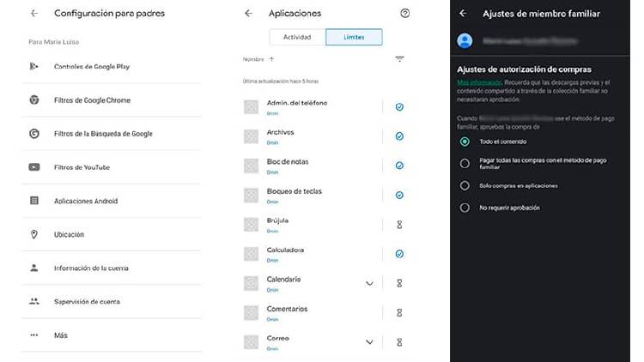The image size is (644, 362).
Task: Select 'Solo compras en aplicaciones' option
Action: (465, 185)
